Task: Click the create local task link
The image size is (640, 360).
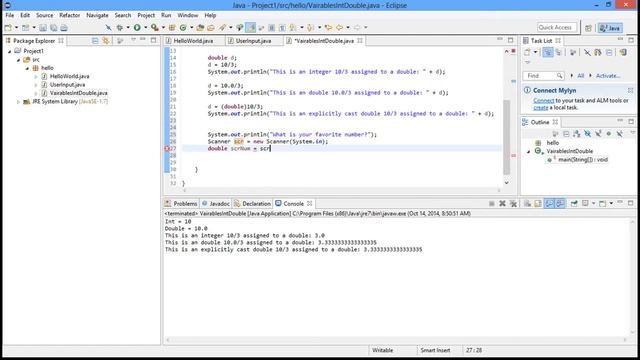Action: [540, 108]
